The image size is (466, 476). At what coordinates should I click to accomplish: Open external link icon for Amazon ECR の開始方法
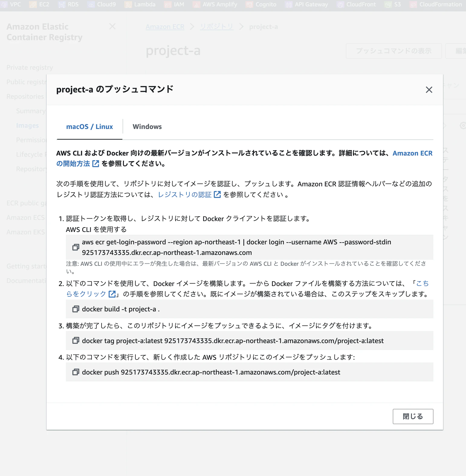(x=95, y=164)
